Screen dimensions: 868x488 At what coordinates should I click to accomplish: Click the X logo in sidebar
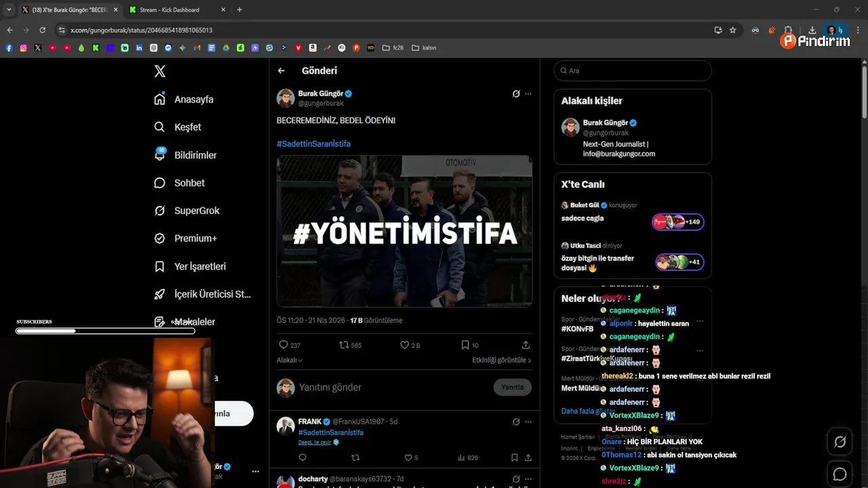160,71
